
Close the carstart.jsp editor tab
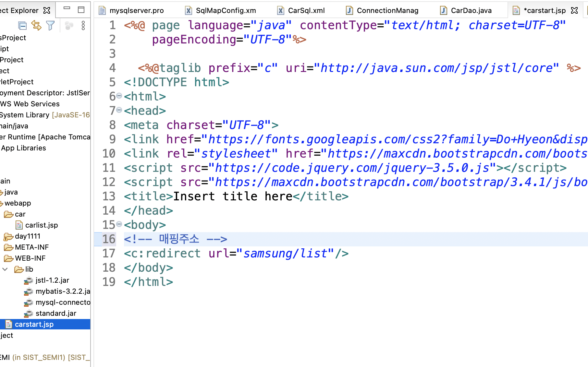point(574,10)
